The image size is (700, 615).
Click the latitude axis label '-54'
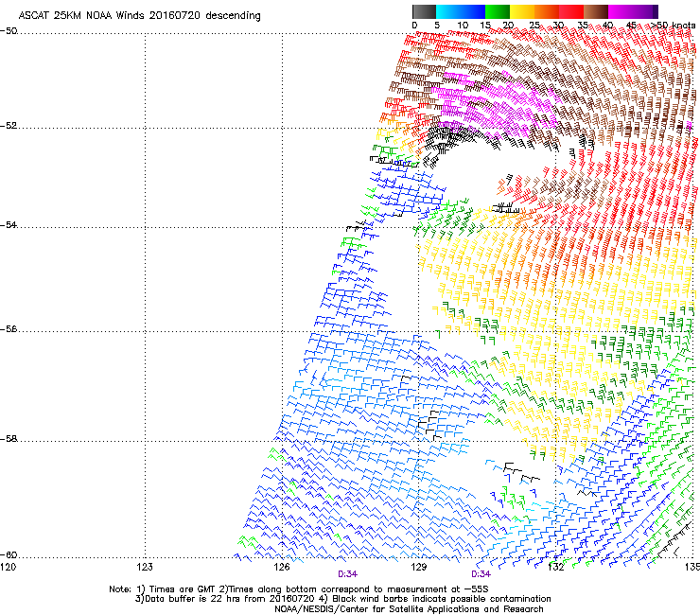click(x=9, y=224)
